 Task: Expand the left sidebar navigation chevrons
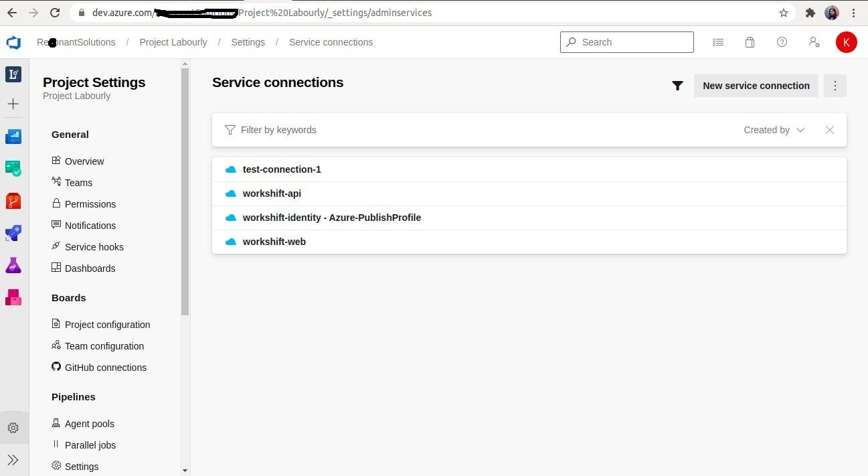pyautogui.click(x=13, y=460)
